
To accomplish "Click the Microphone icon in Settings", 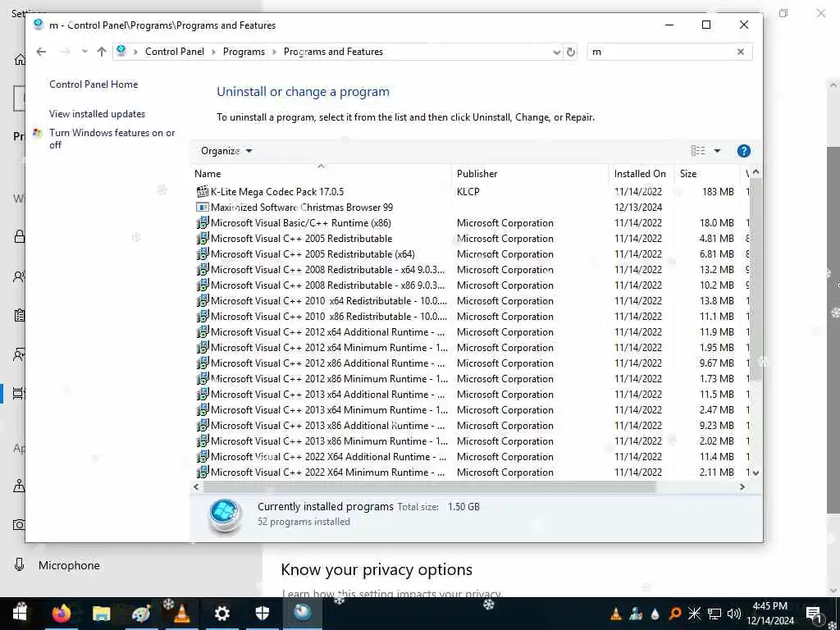I will pos(20,565).
